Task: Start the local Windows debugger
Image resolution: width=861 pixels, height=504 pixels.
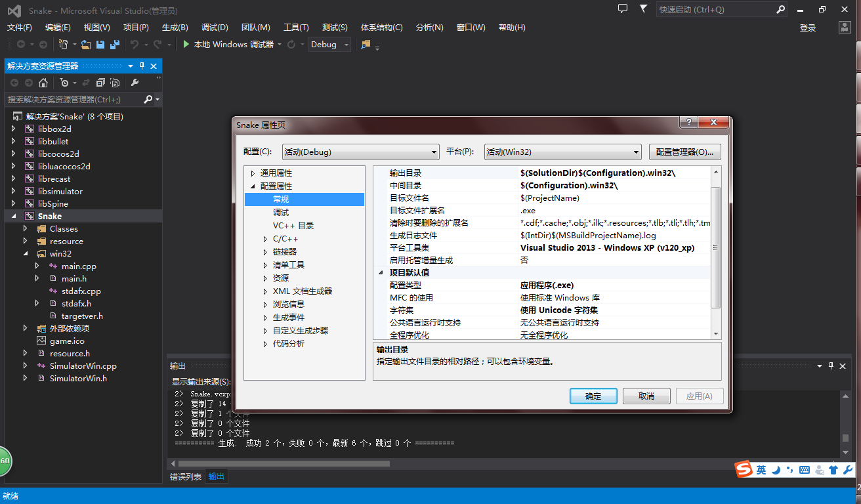Action: pyautogui.click(x=228, y=44)
